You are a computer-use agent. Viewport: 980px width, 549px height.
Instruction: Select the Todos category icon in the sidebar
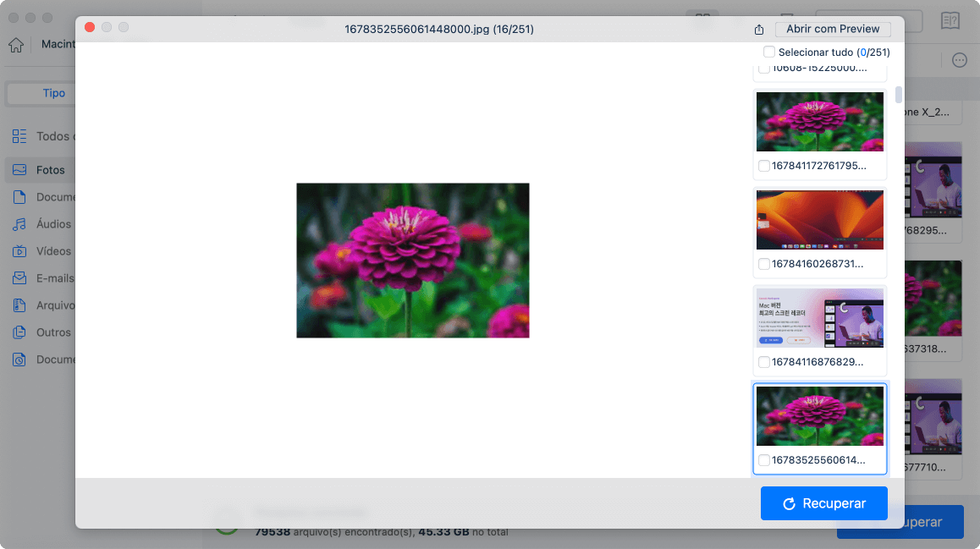19,136
